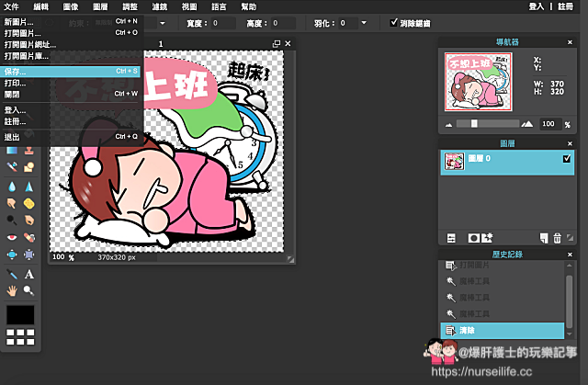The width and height of the screenshot is (588, 385).
Task: Open the 文件 menu
Action: click(11, 6)
